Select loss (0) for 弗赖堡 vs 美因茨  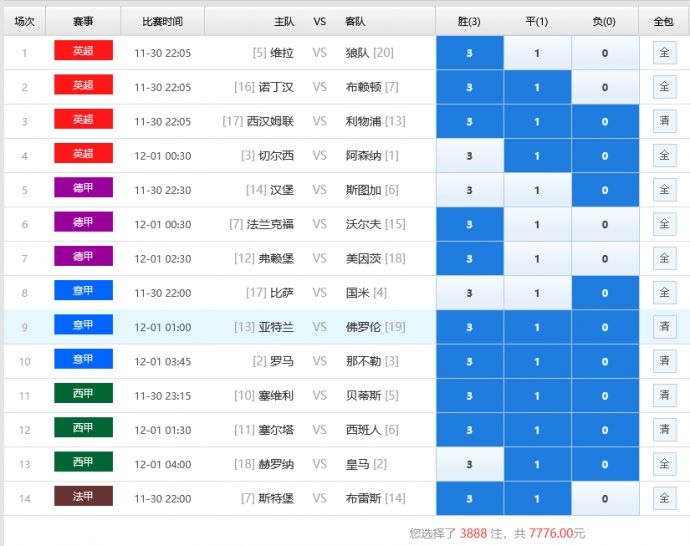tap(605, 259)
